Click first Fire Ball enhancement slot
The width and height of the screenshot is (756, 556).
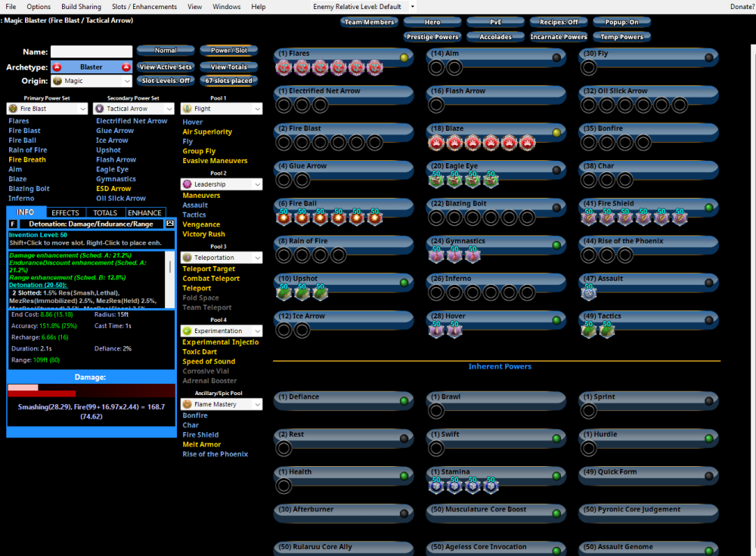[x=285, y=218]
